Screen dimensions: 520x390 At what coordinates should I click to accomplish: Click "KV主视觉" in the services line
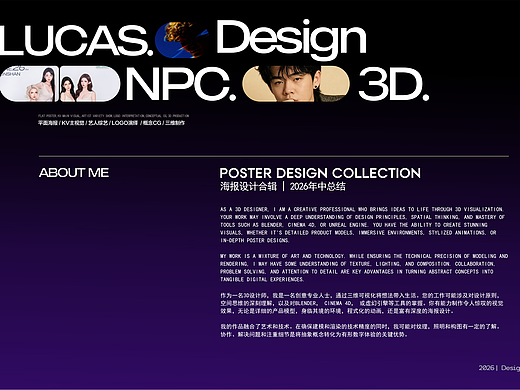(x=73, y=123)
